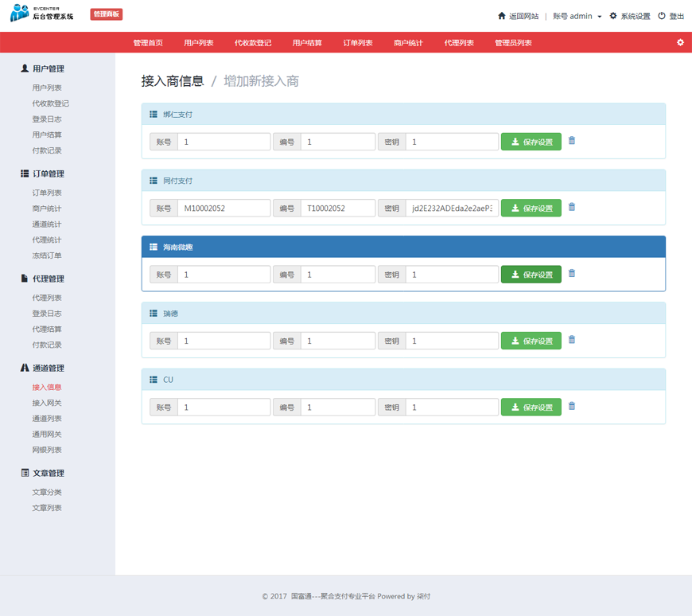
Task: Open the gear icon in red navbar
Action: 680,42
